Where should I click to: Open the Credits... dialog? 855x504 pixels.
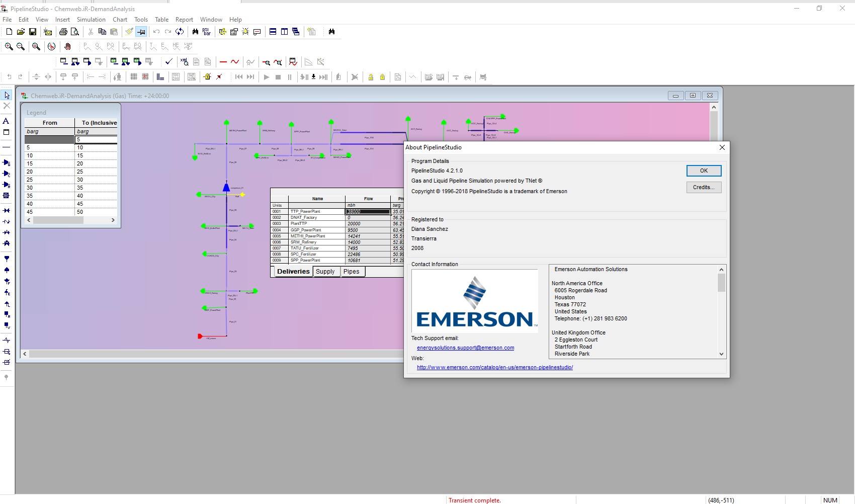click(x=704, y=187)
